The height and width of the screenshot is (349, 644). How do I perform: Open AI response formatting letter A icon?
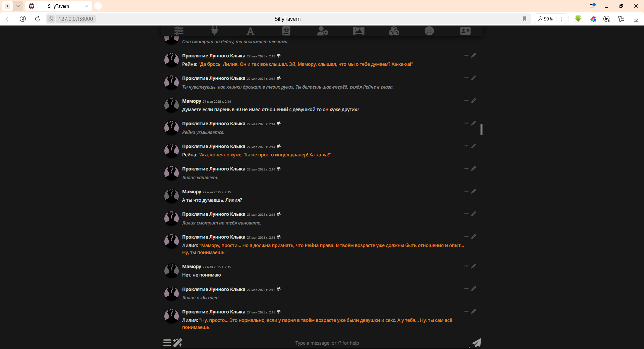[x=250, y=31]
